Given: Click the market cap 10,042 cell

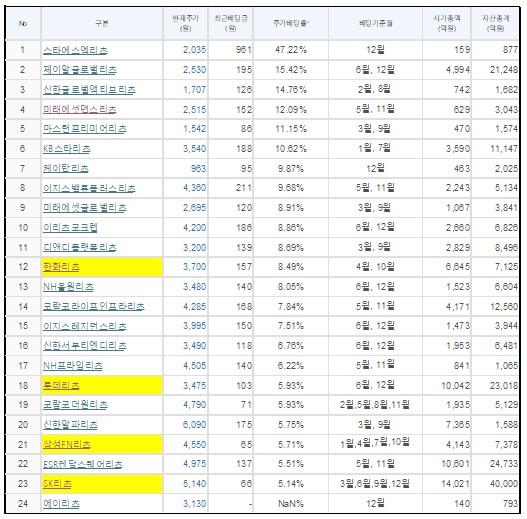Looking at the screenshot, I should [447, 386].
